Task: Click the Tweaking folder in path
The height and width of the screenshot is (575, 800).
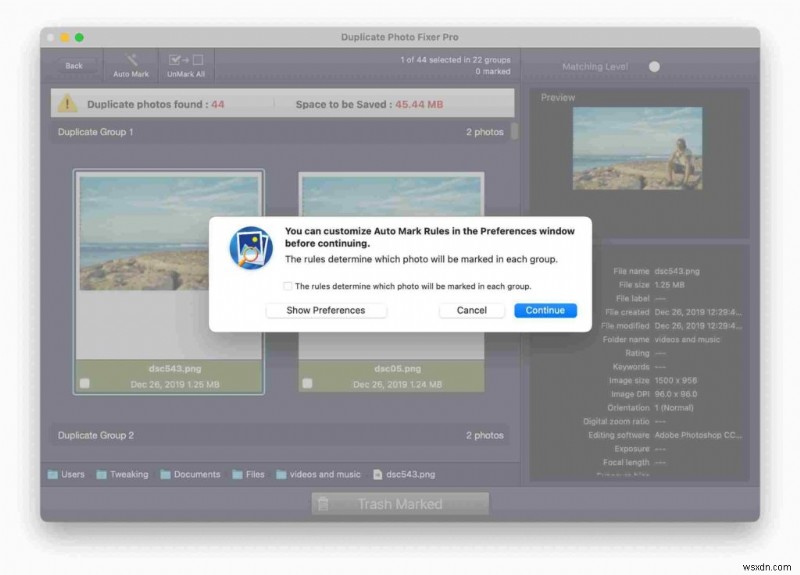Action: pyautogui.click(x=122, y=474)
